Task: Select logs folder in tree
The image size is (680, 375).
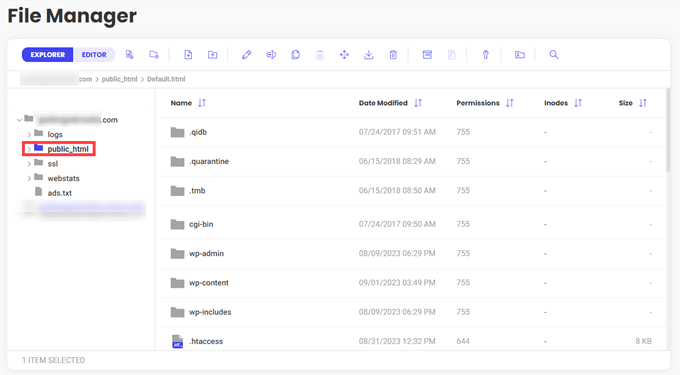Action: (55, 134)
